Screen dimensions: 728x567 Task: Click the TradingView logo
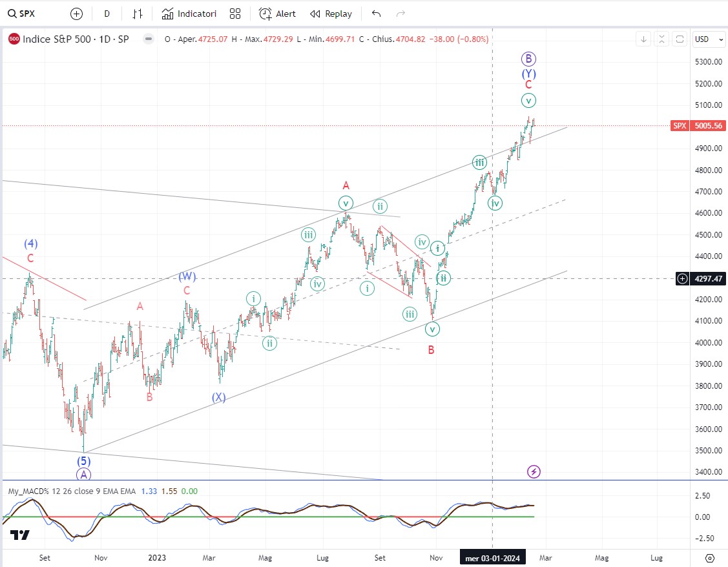tap(20, 535)
